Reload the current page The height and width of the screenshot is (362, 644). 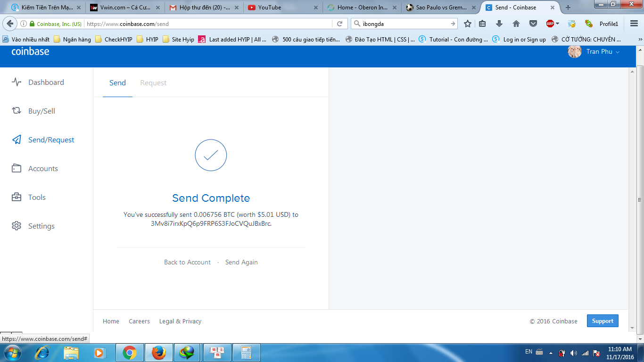click(x=339, y=24)
